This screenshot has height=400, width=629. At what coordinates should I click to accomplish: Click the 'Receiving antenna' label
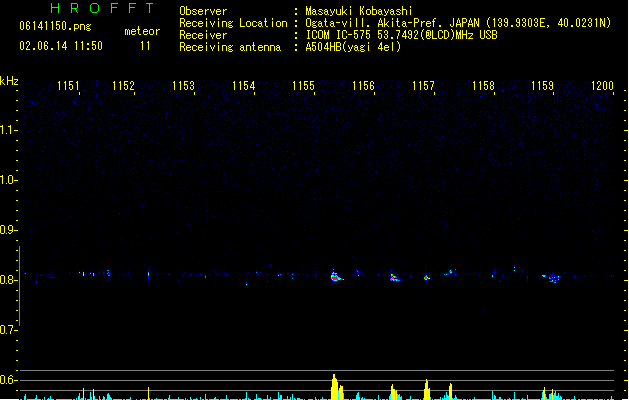click(x=230, y=47)
